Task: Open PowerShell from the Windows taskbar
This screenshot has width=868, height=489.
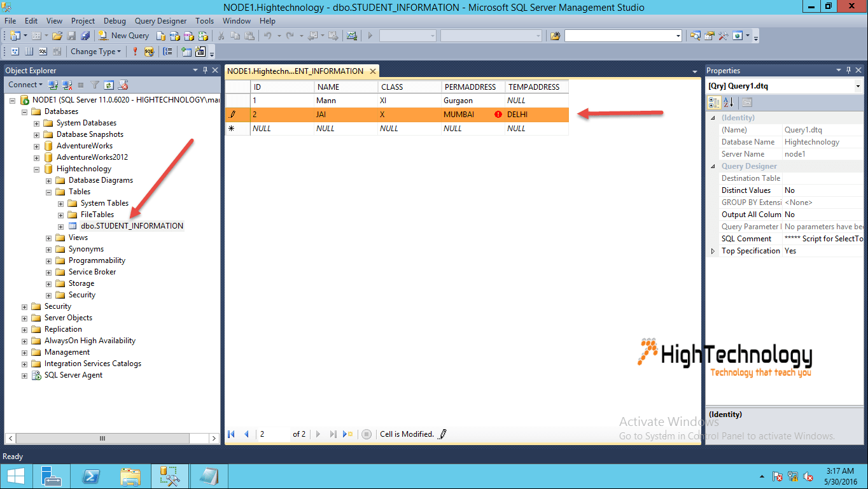Action: [92, 476]
